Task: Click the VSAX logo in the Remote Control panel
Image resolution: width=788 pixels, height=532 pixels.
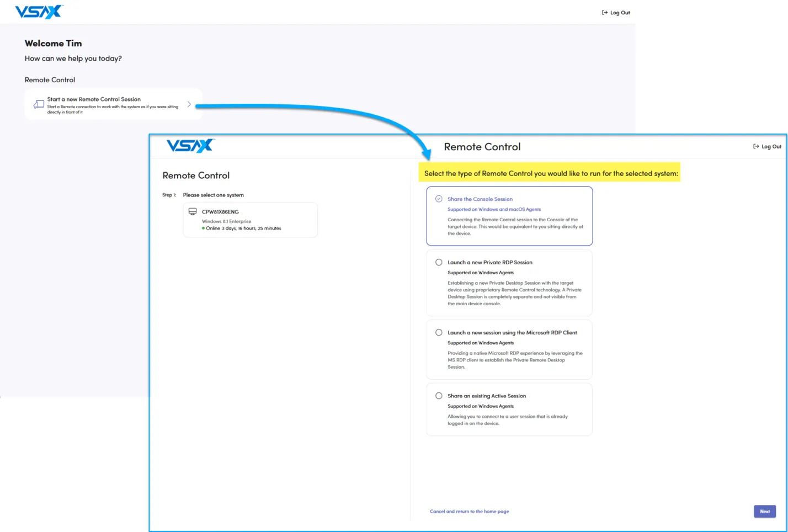Action: [x=190, y=146]
